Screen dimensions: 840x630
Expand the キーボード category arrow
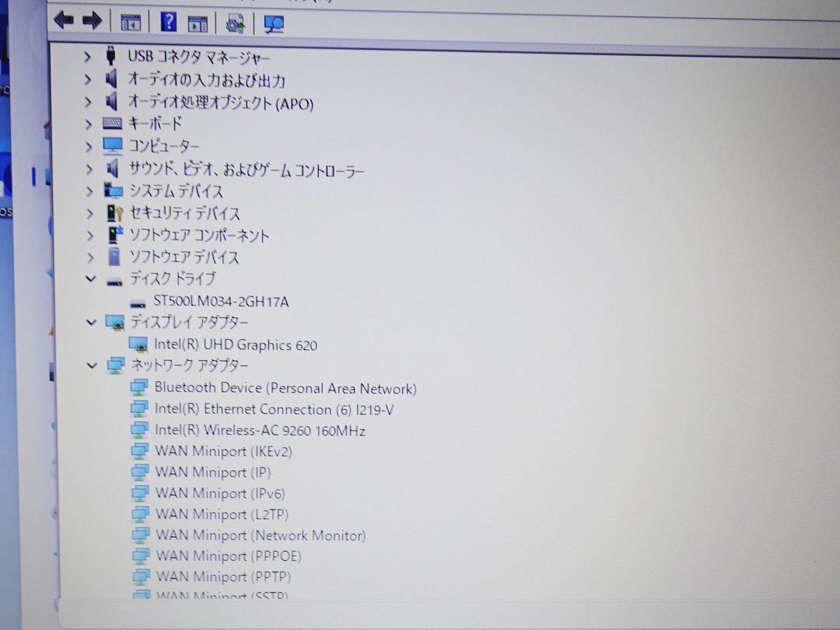click(x=89, y=124)
